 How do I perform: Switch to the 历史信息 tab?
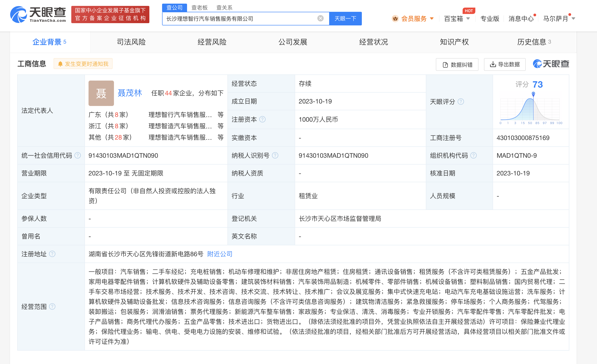point(532,42)
